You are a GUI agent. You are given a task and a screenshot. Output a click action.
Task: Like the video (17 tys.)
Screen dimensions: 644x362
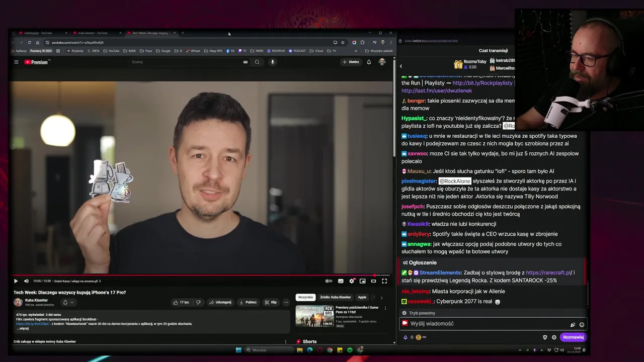click(x=181, y=302)
